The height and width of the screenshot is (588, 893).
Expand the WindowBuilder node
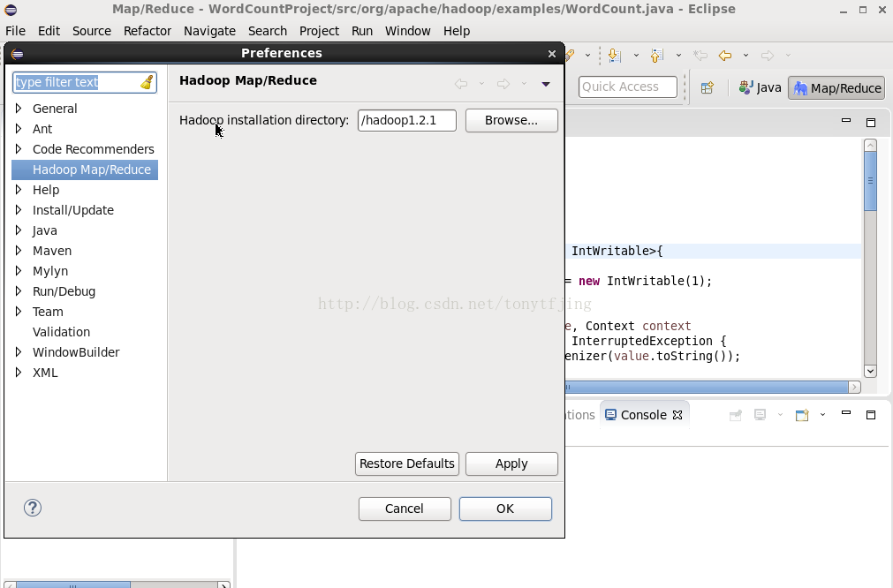click(19, 351)
